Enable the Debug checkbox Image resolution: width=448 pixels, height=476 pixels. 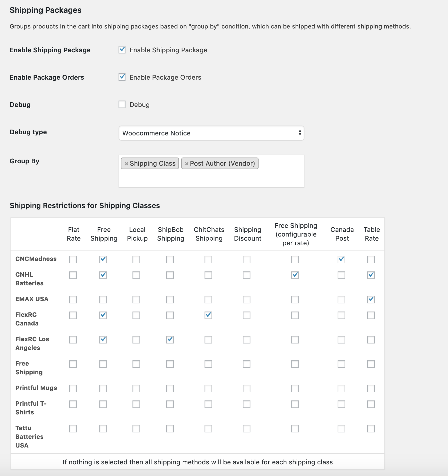(122, 104)
